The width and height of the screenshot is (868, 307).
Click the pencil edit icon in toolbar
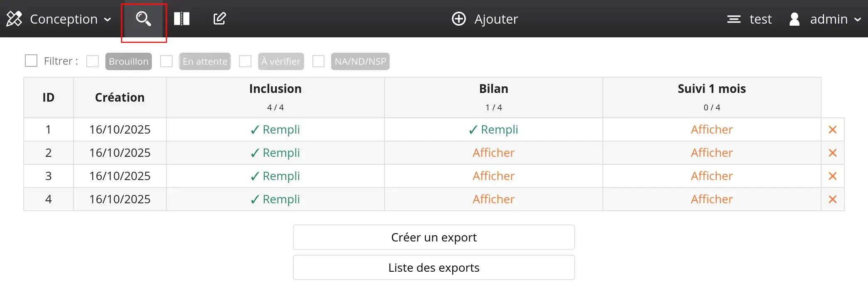click(x=219, y=19)
